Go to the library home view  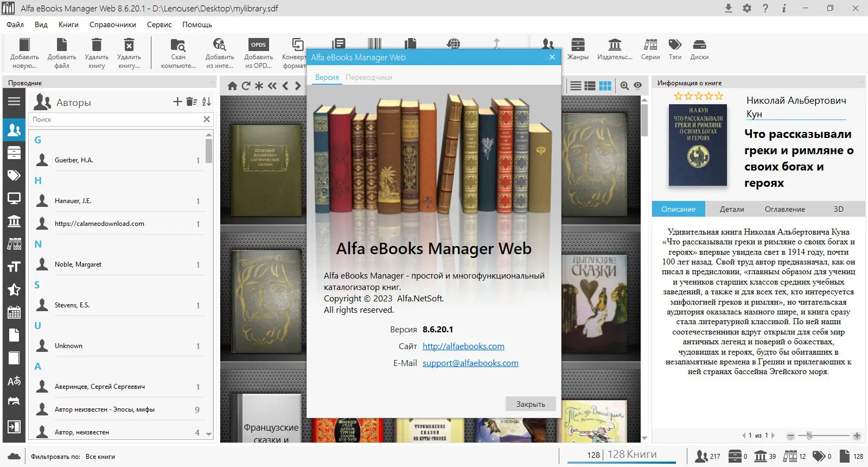pyautogui.click(x=232, y=86)
